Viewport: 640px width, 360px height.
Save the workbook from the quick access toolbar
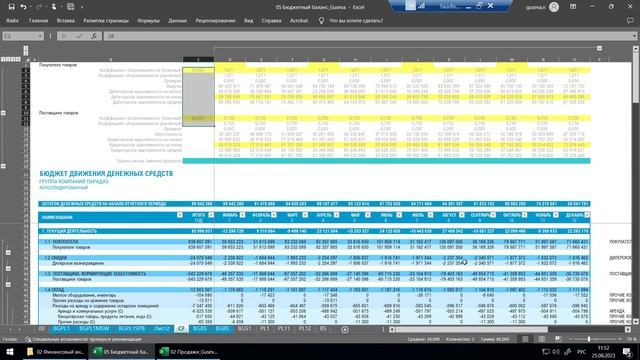tap(11, 7)
